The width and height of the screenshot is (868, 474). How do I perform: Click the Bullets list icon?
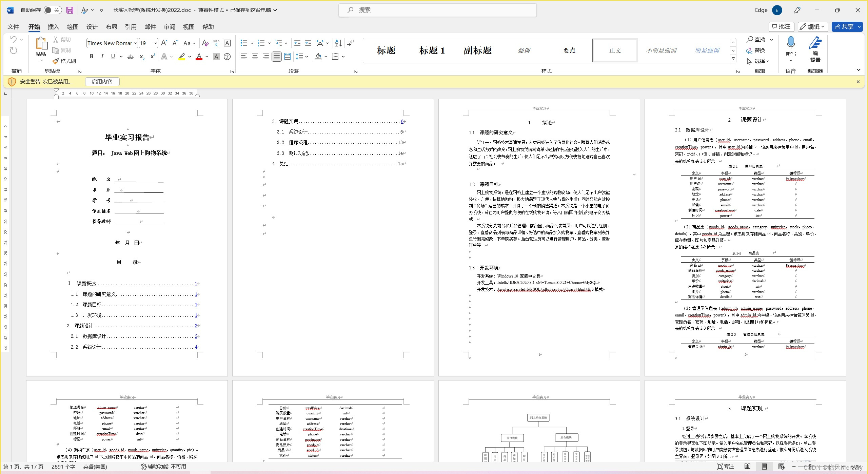coord(244,43)
